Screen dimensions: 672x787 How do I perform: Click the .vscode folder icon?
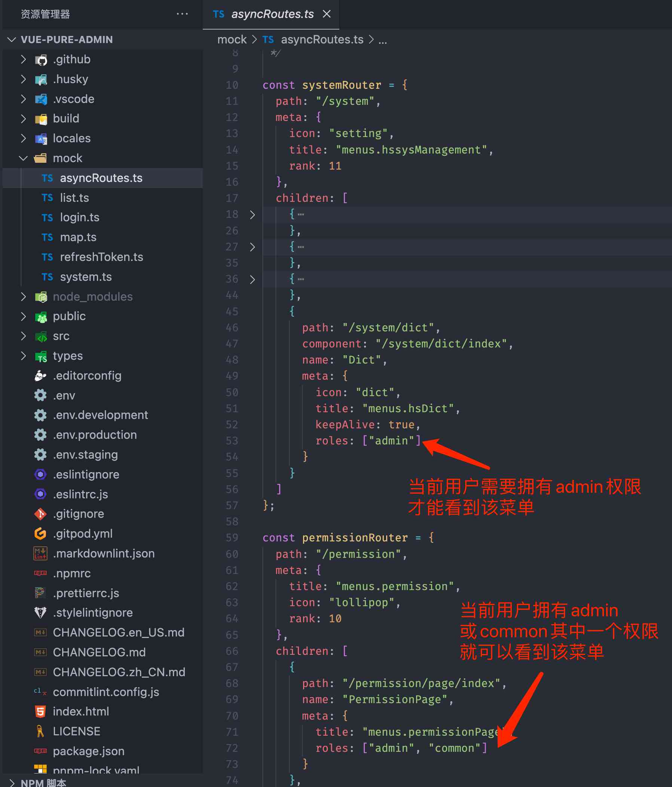pos(41,99)
